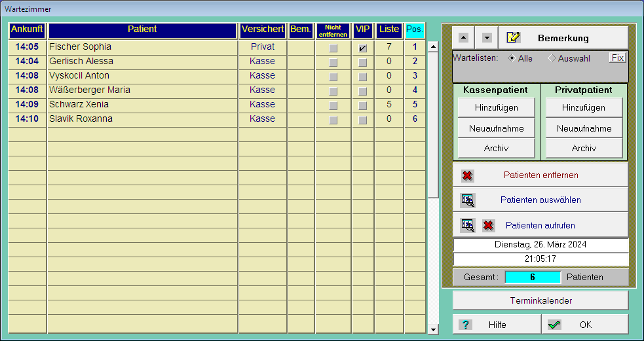Click red X icon beside Patienten entfernen
Viewport: 644px width, 341px height.
tap(467, 175)
